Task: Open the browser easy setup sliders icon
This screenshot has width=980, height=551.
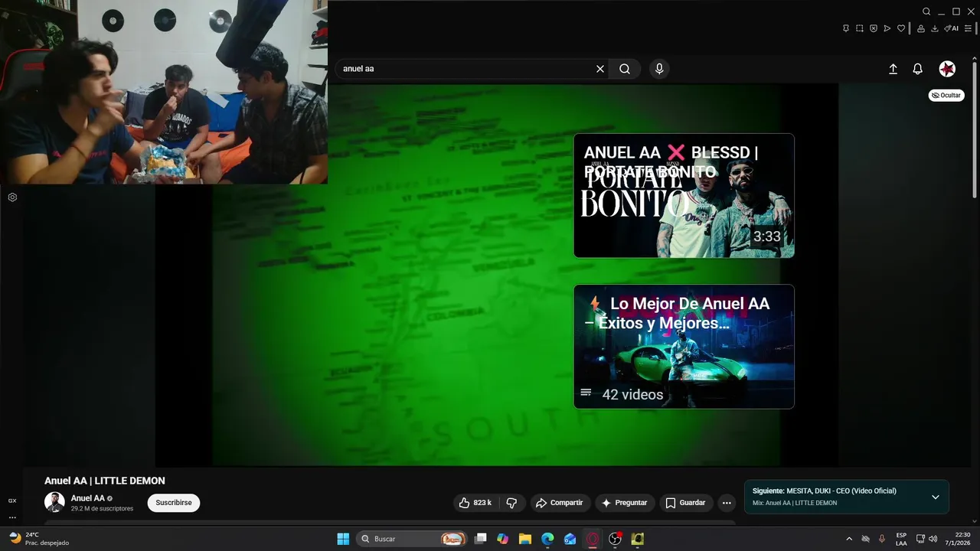Action: pos(968,28)
